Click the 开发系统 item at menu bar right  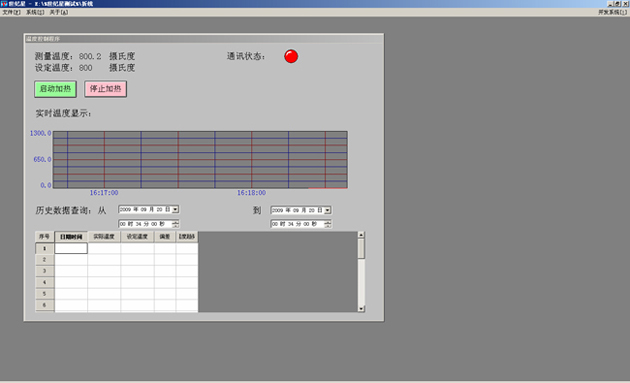tap(612, 12)
